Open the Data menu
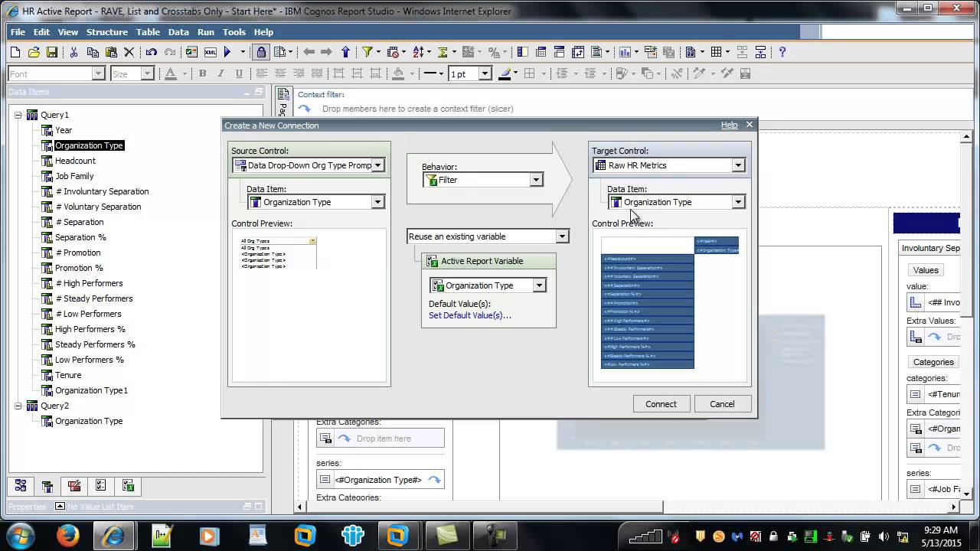 click(178, 32)
